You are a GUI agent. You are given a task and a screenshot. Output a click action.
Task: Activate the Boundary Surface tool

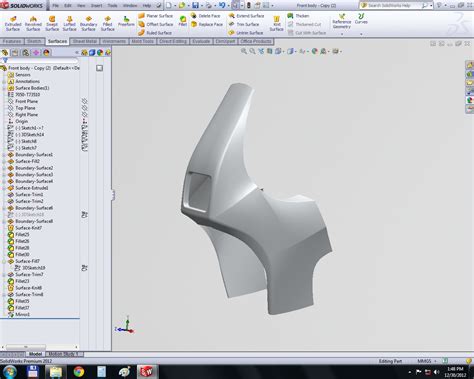coord(88,24)
